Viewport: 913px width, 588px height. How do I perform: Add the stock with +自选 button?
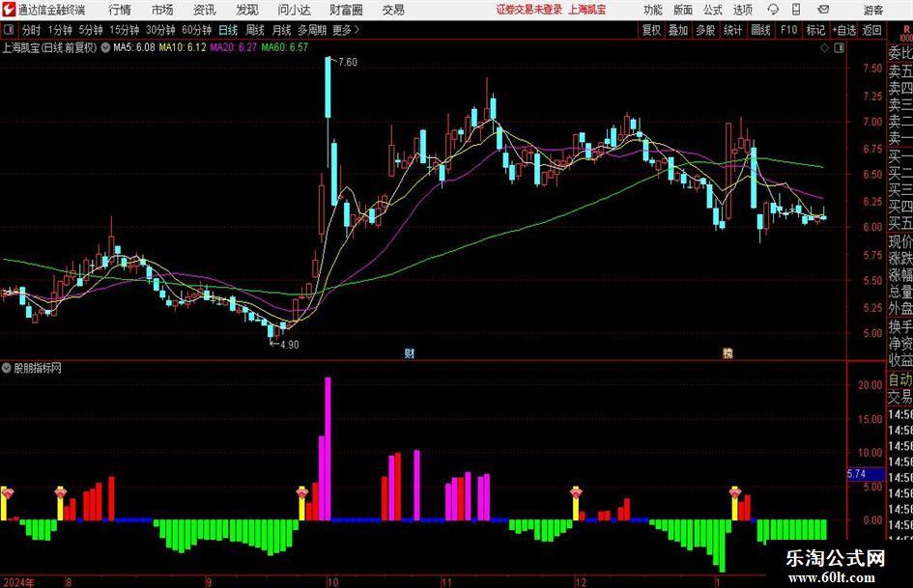click(x=843, y=30)
